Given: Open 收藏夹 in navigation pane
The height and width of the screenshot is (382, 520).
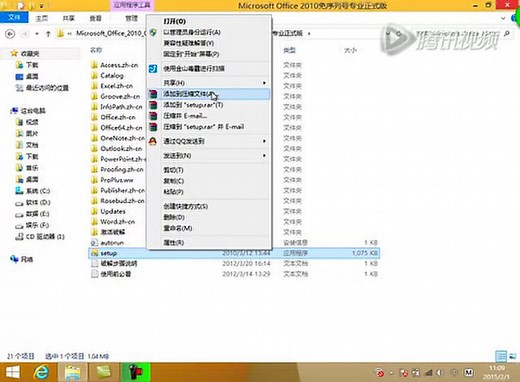Looking at the screenshot, I should coord(30,53).
